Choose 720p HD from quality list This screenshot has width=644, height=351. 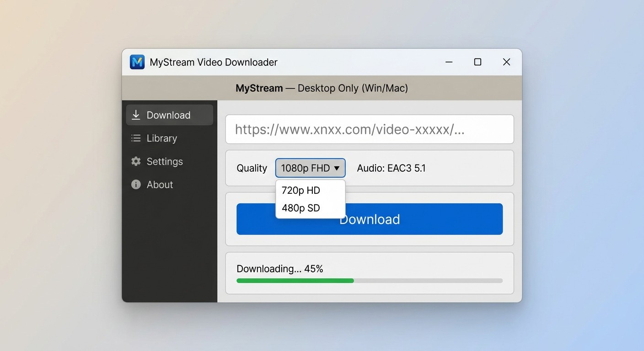click(310, 190)
